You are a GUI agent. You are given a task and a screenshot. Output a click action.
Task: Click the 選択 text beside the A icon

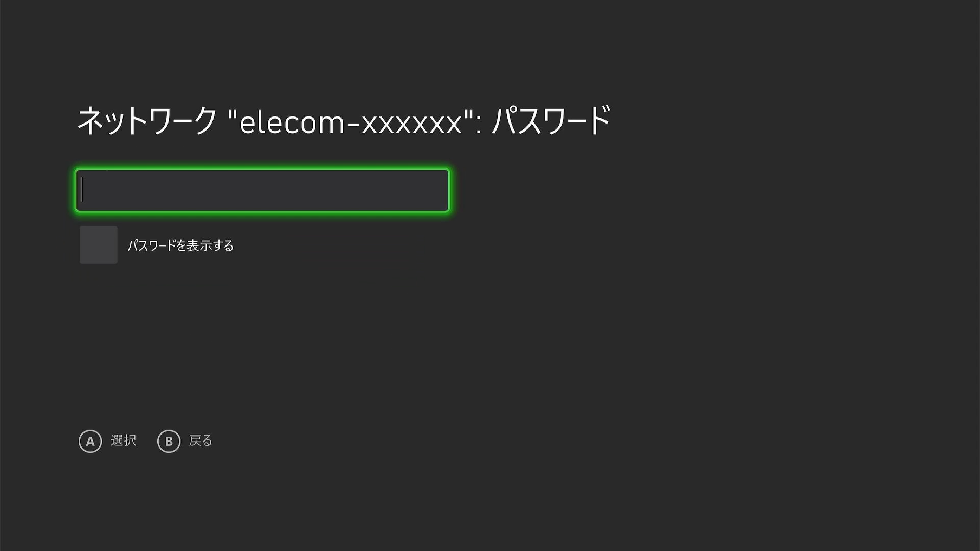[123, 440]
